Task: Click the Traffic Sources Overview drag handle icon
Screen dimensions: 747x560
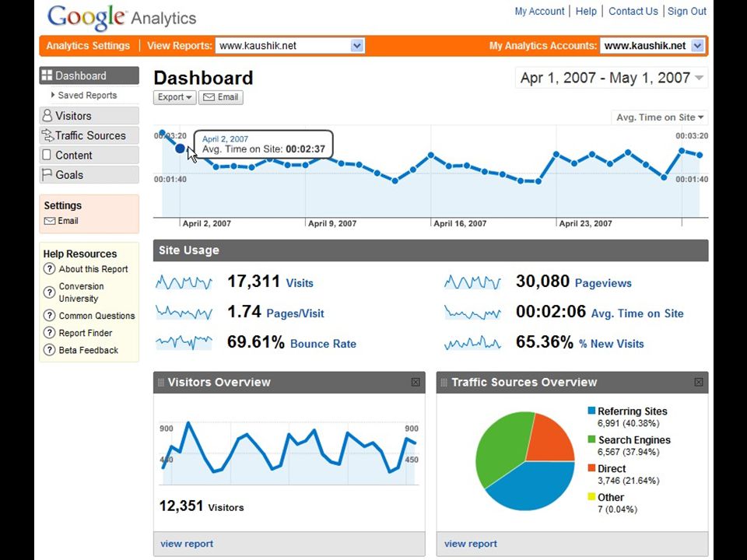Action: click(444, 383)
